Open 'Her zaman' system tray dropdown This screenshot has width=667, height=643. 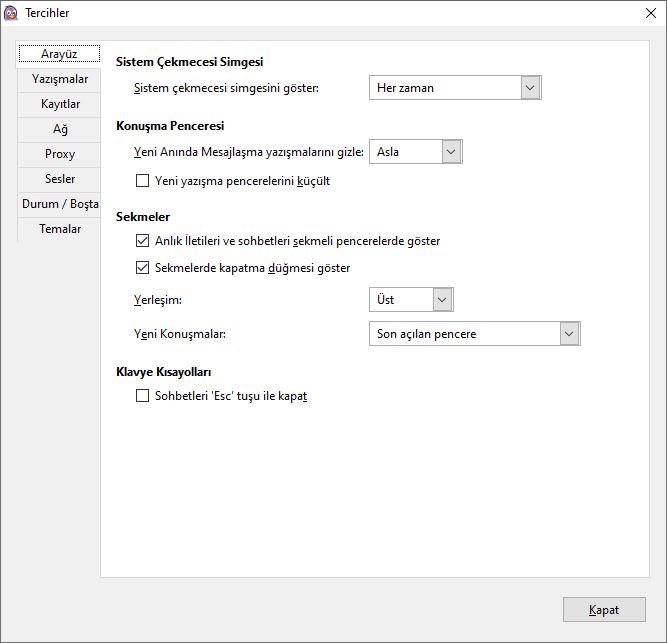455,88
